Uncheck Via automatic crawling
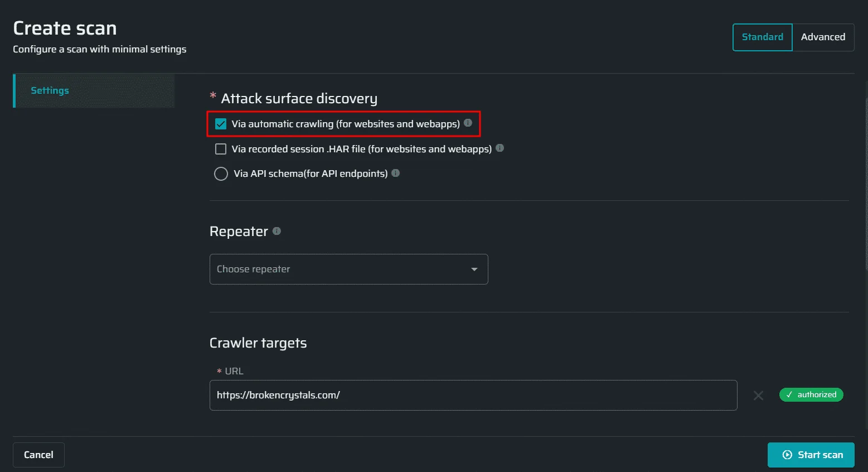Viewport: 868px width, 472px height. 221,124
